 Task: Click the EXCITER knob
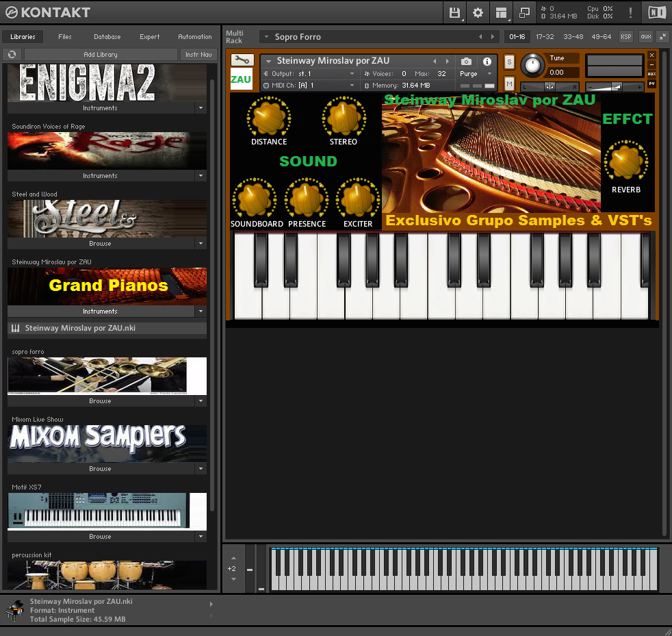click(357, 199)
